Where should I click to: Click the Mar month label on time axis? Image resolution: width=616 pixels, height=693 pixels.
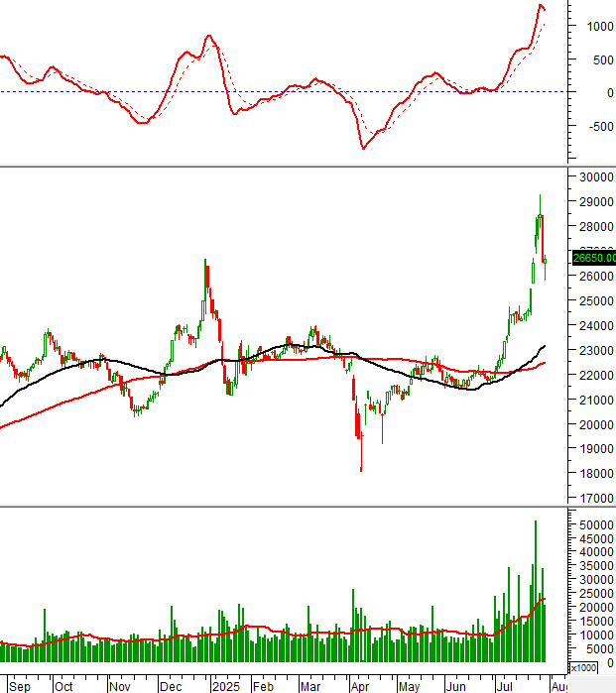pyautogui.click(x=310, y=686)
